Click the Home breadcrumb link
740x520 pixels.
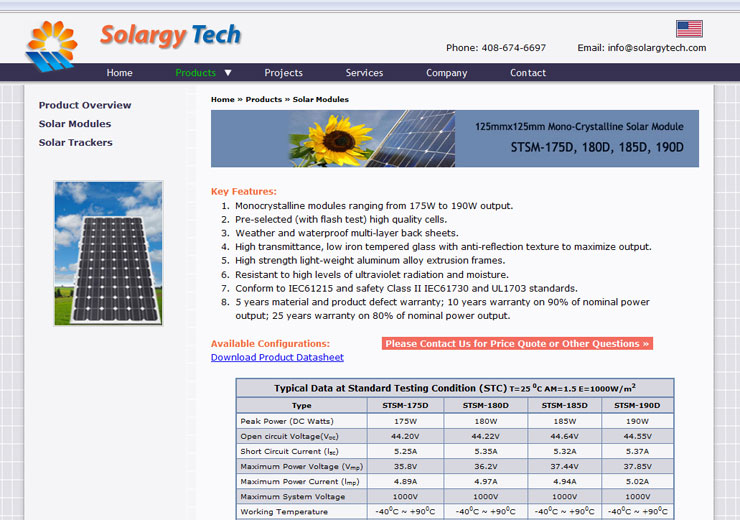pos(223,100)
